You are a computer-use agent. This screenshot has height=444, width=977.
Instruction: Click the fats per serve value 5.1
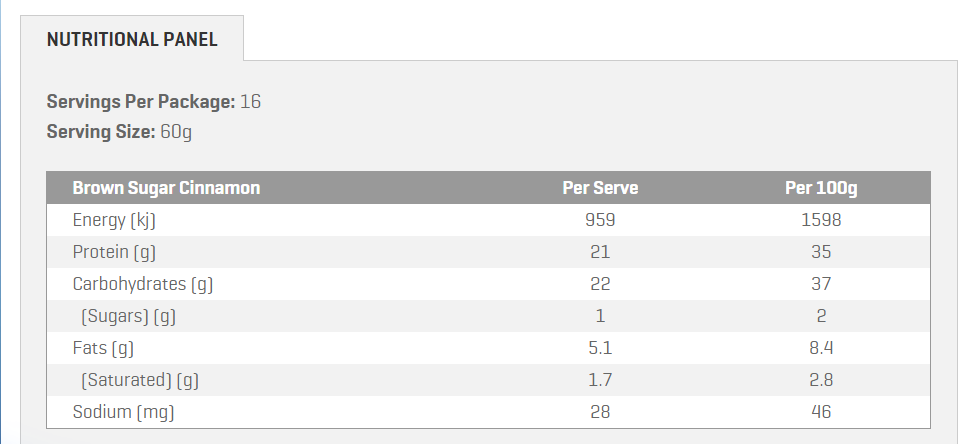coord(600,348)
